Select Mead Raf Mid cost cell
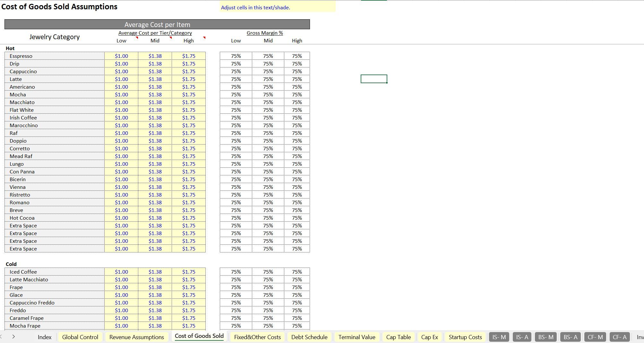 (x=155, y=156)
